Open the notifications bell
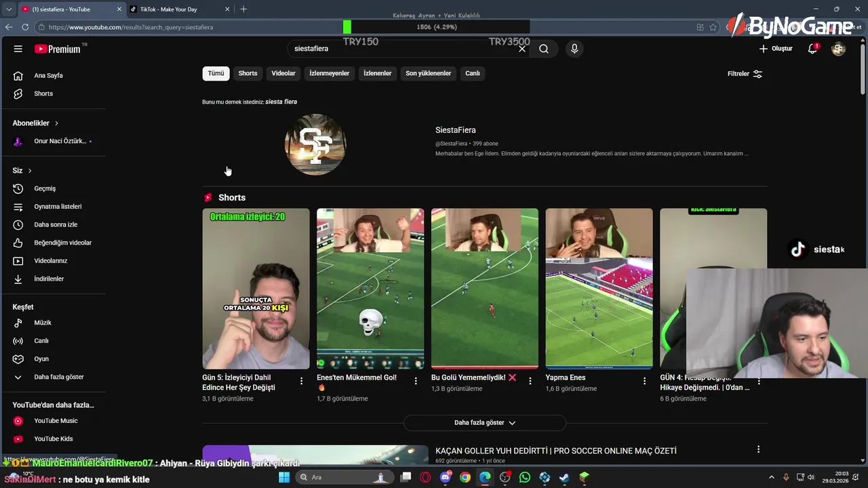This screenshot has height=488, width=868. coord(812,49)
